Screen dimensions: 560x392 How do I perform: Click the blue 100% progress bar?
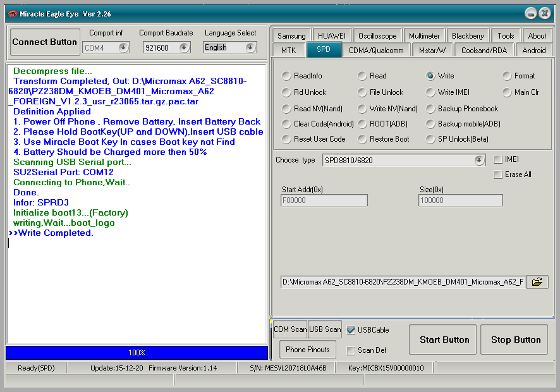137,353
